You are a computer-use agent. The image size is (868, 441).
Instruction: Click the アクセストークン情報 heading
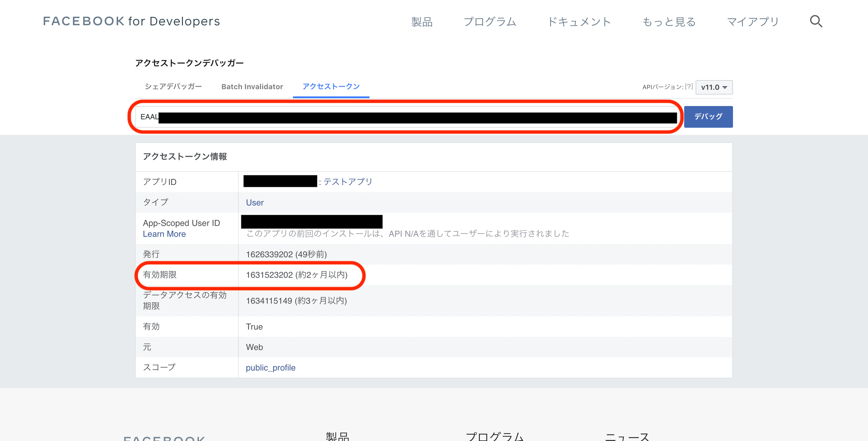[x=185, y=156]
